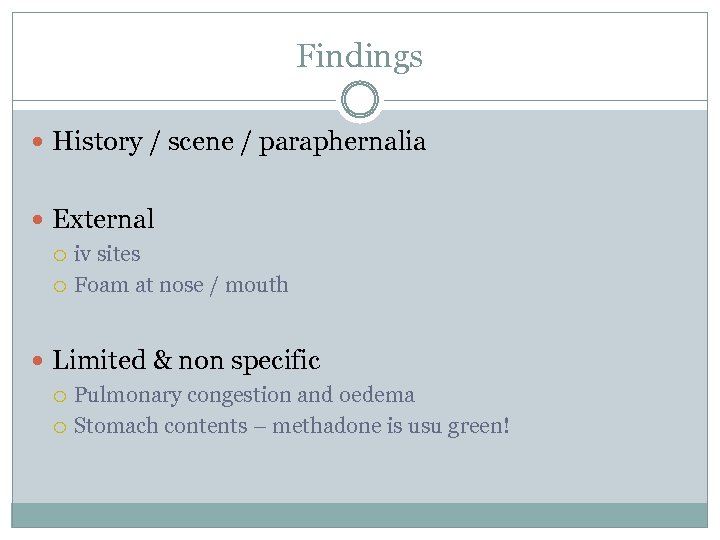Image resolution: width=720 pixels, height=540 pixels.
Task: Place the cursor in the "iv sites" line
Action: [x=107, y=254]
